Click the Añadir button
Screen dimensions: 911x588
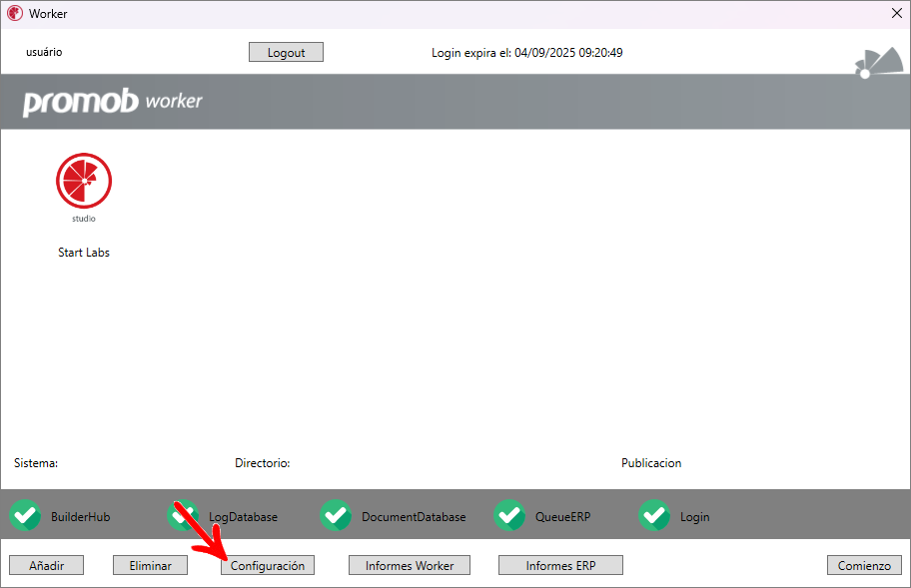pyautogui.click(x=47, y=565)
